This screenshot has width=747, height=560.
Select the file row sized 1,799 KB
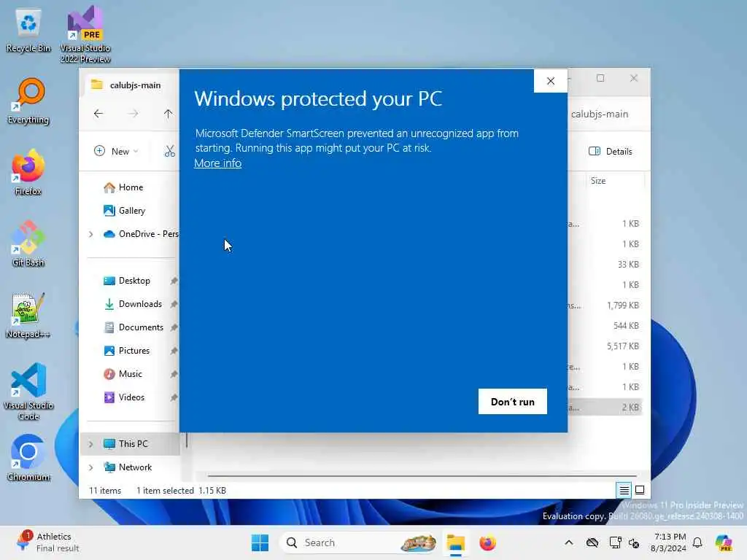[605, 306]
